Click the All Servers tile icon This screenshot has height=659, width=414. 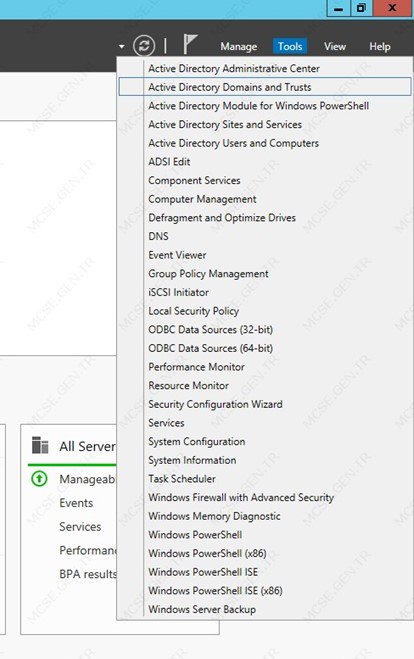pyautogui.click(x=40, y=445)
